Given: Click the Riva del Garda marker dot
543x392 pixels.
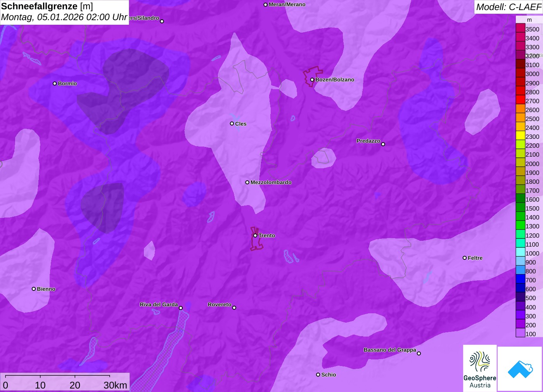Looking at the screenshot, I should pyautogui.click(x=181, y=308).
